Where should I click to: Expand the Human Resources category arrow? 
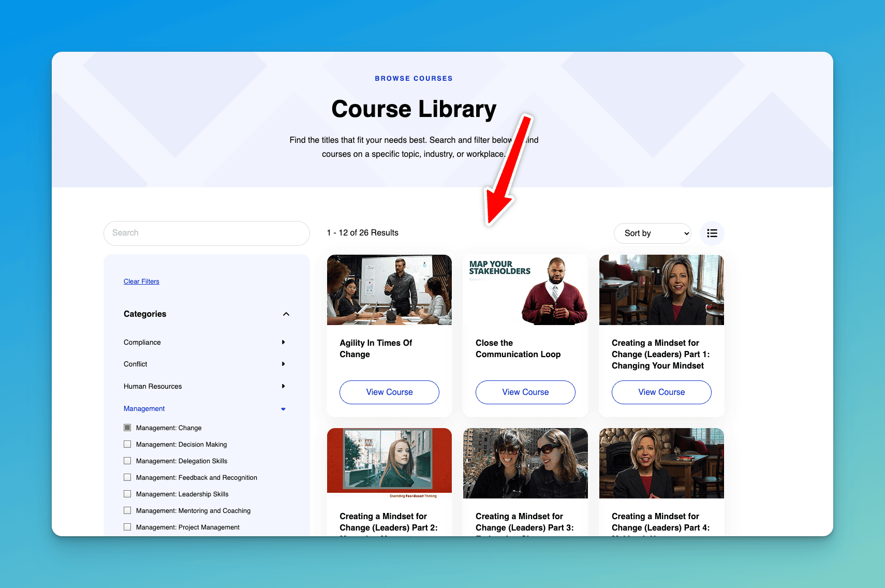click(x=283, y=386)
